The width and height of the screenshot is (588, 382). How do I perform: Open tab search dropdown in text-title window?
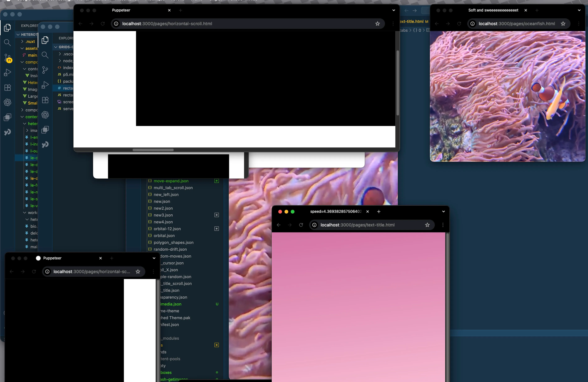tap(443, 212)
